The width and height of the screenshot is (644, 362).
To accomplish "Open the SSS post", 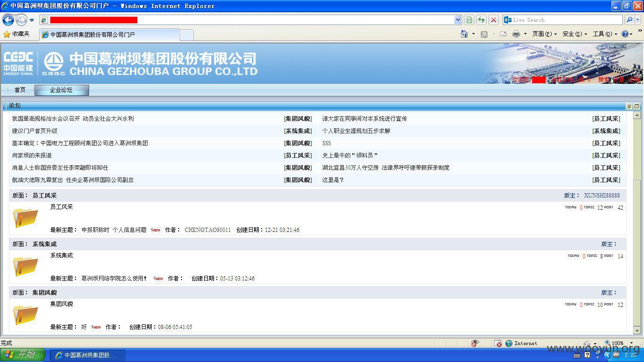I will [326, 143].
